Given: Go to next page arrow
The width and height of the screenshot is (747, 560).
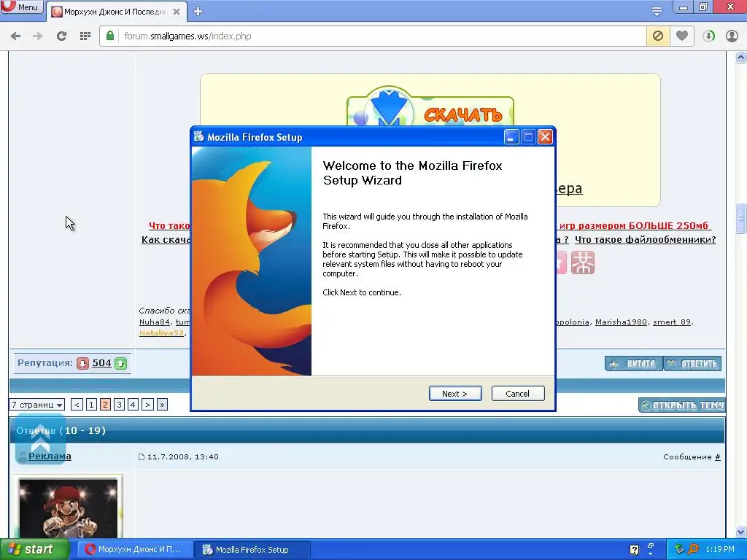Looking at the screenshot, I should 147,405.
